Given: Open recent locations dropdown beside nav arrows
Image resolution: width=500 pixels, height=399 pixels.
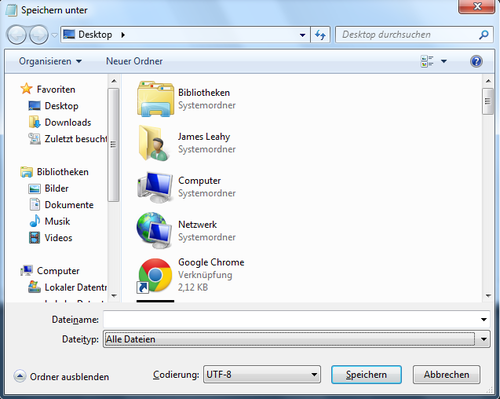Looking at the screenshot, I should (55, 35).
